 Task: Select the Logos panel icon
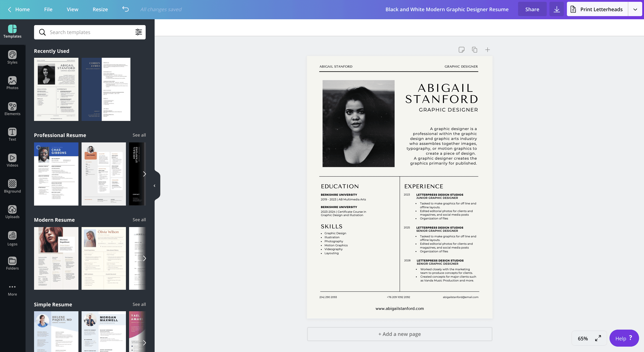pyautogui.click(x=12, y=238)
